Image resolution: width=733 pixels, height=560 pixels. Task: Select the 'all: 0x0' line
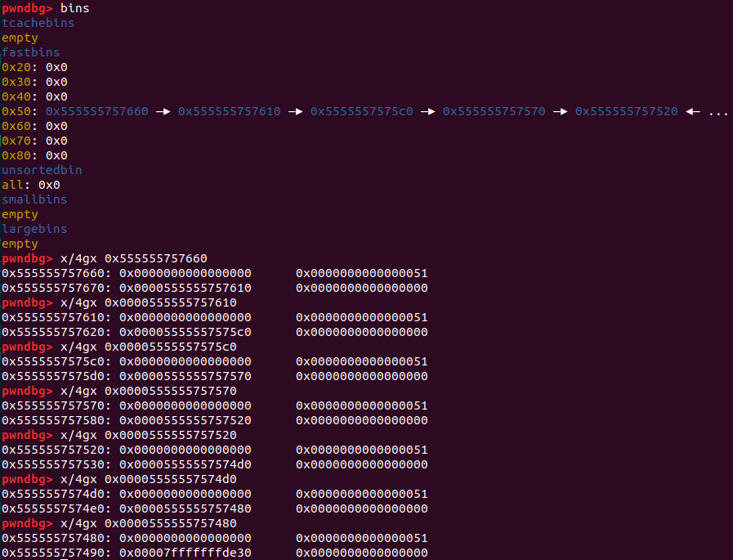click(x=31, y=185)
